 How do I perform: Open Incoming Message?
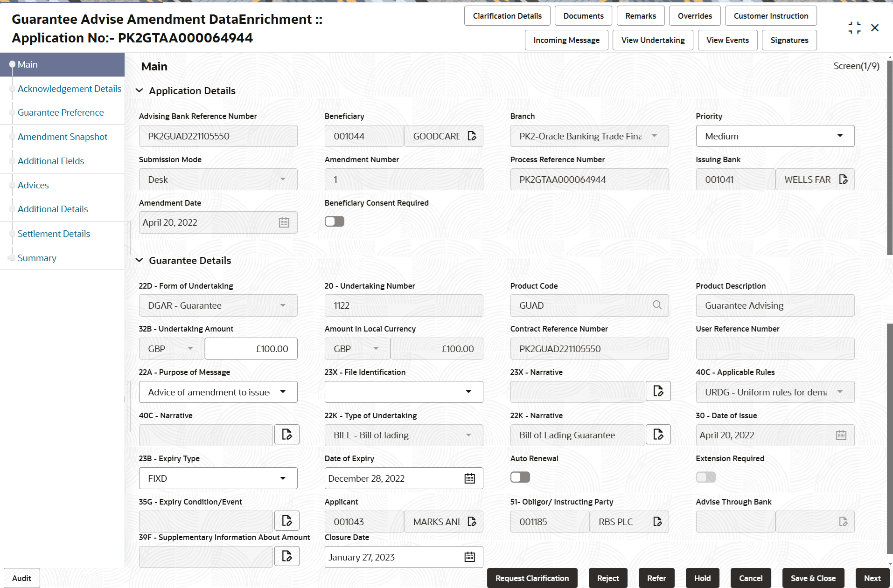[566, 40]
